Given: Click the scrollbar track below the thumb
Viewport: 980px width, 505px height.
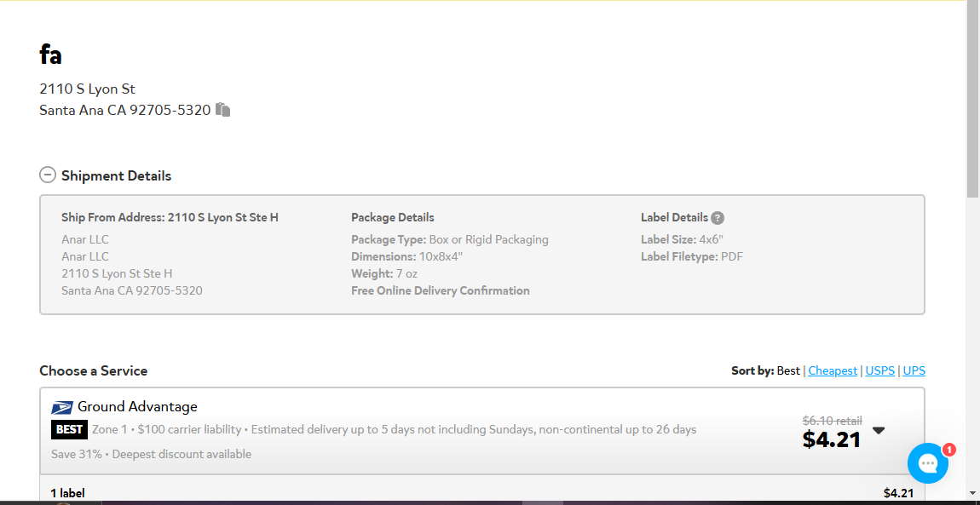Looking at the screenshot, I should click(972, 349).
